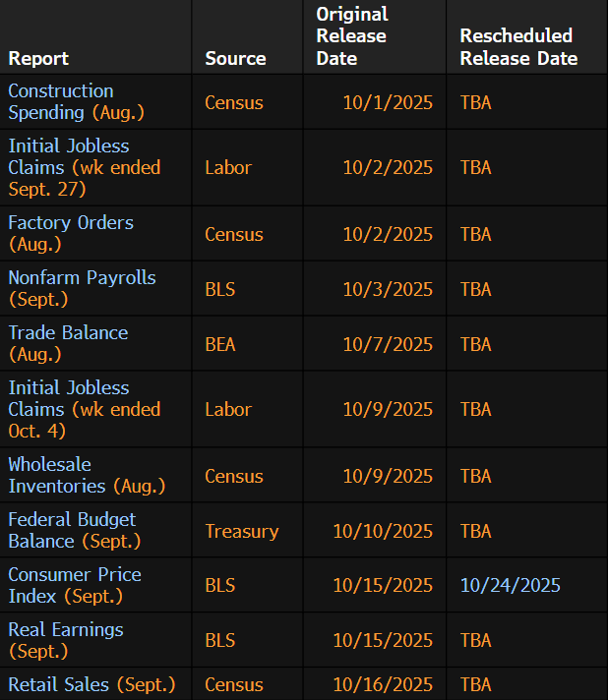This screenshot has width=608, height=700.
Task: Click the 10/1/2025 original release date
Action: point(388,102)
